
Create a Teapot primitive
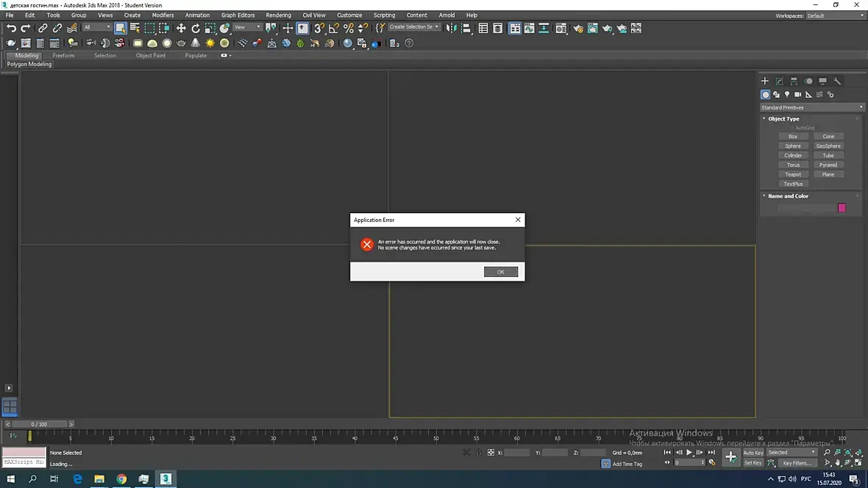793,174
